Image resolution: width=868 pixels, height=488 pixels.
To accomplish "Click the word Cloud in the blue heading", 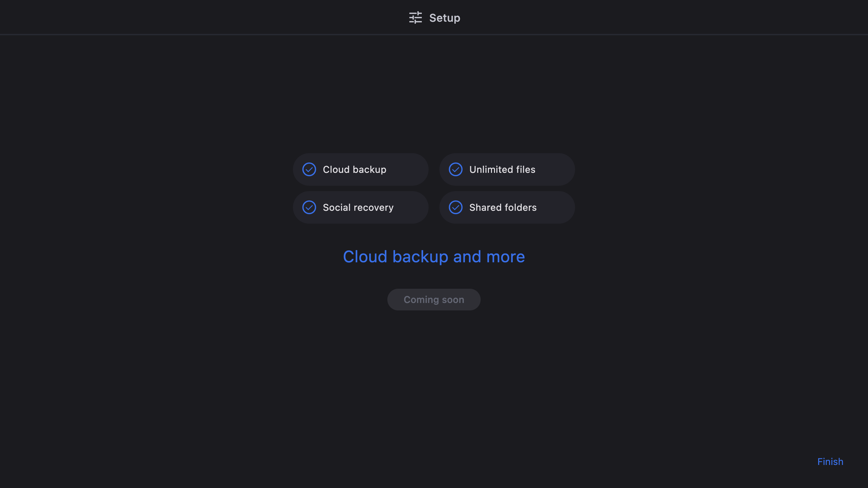I will pyautogui.click(x=365, y=257).
